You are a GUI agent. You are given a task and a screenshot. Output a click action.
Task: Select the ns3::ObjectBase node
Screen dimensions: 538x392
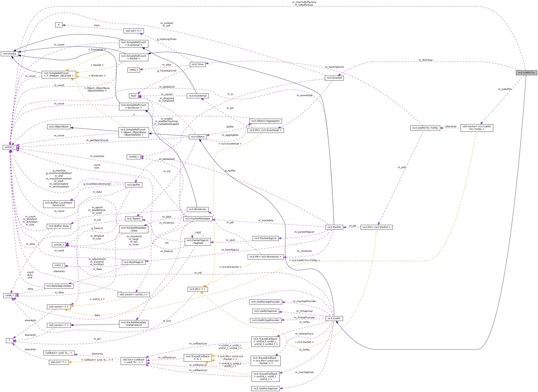[59, 126]
